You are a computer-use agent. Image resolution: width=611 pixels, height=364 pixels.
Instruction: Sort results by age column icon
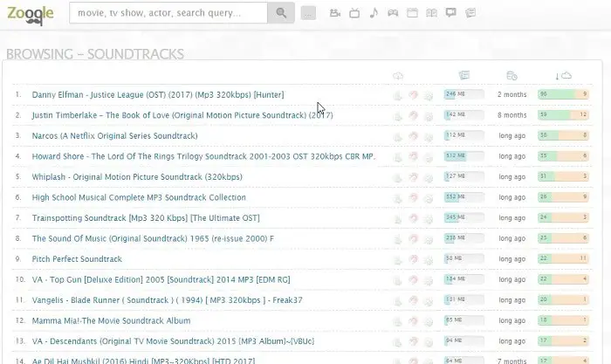[511, 76]
